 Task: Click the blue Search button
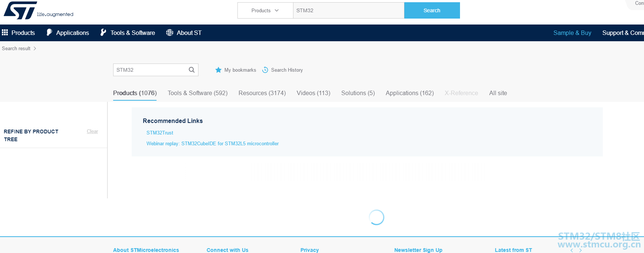click(432, 10)
